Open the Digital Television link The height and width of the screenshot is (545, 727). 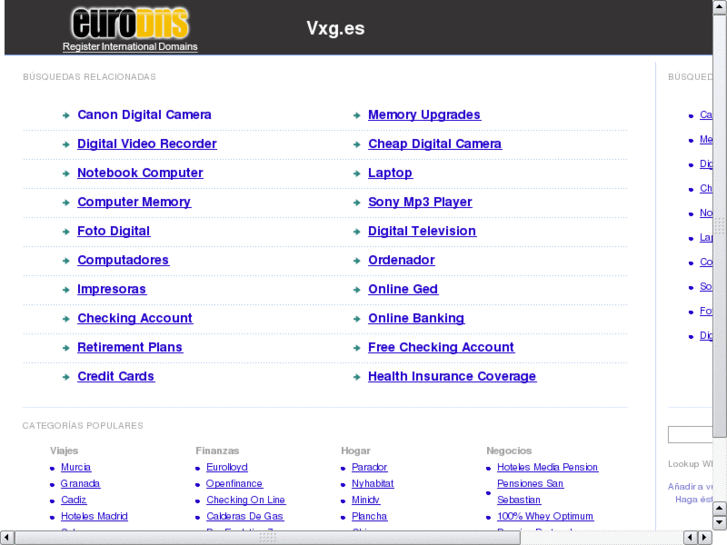(422, 231)
